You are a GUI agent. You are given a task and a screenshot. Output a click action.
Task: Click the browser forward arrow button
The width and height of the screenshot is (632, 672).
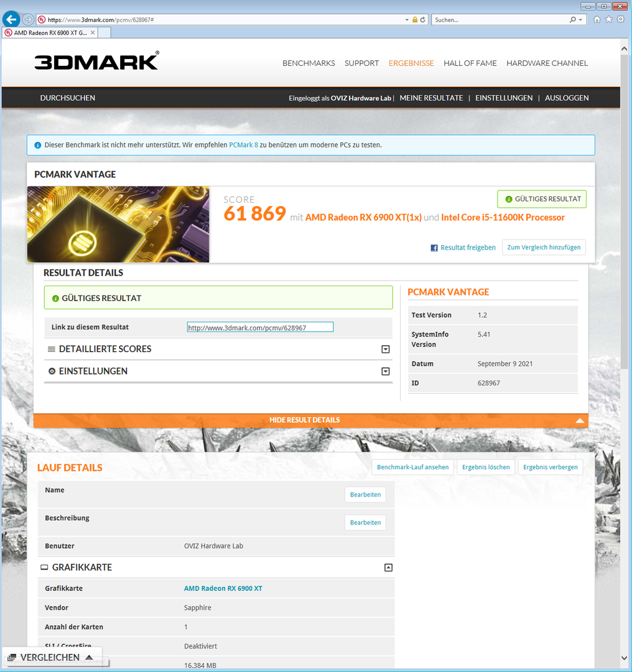click(x=28, y=19)
